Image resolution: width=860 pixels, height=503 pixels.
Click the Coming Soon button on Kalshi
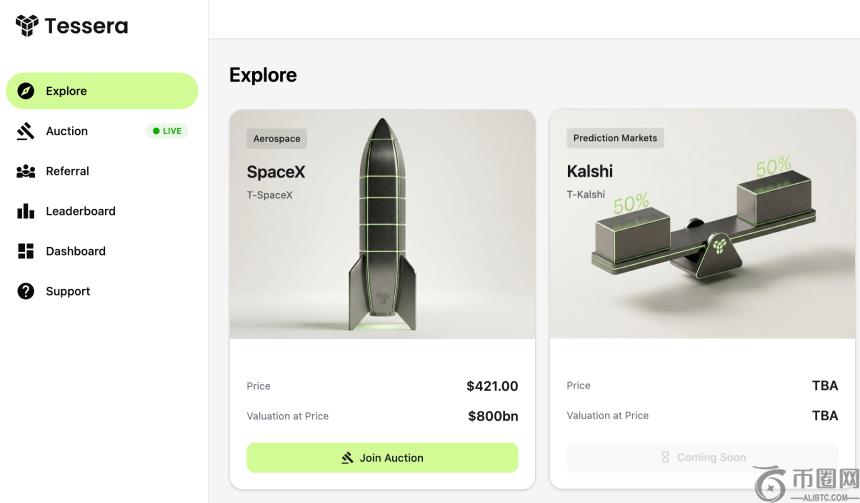pyautogui.click(x=702, y=457)
